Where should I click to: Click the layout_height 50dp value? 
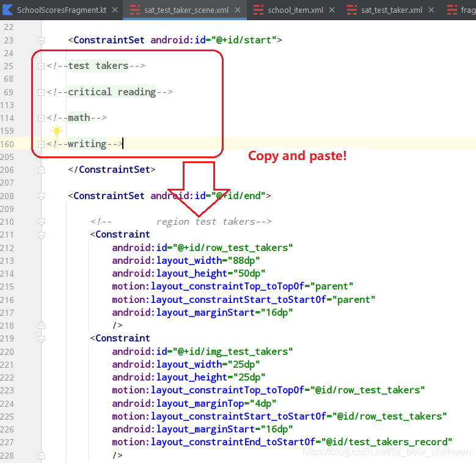point(249,274)
